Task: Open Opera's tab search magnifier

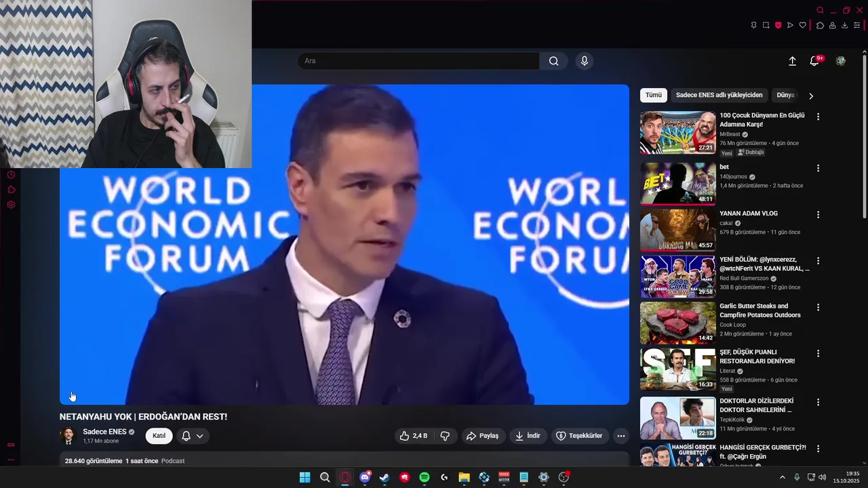Action: point(820,10)
